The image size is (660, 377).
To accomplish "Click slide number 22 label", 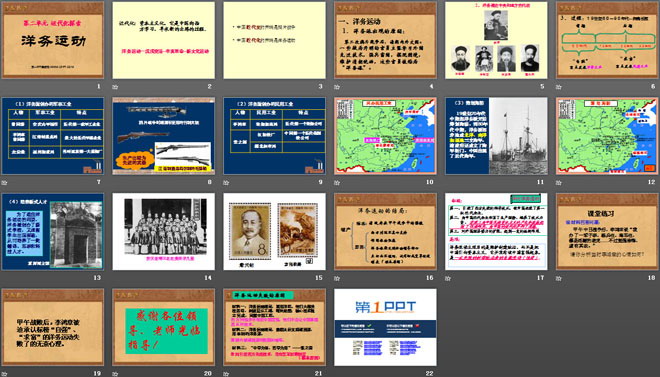I will tap(430, 373).
